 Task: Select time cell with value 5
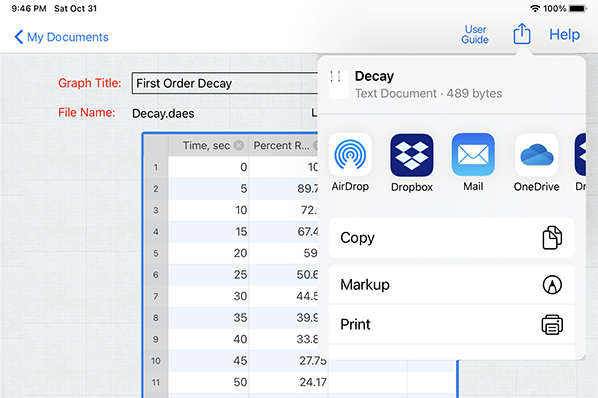[x=208, y=188]
